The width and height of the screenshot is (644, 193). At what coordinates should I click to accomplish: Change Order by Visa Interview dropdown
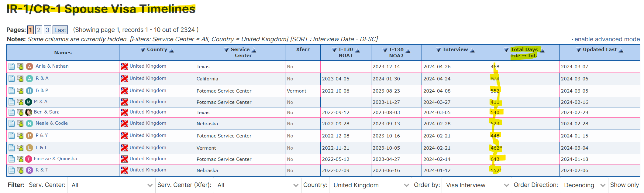pyautogui.click(x=477, y=185)
